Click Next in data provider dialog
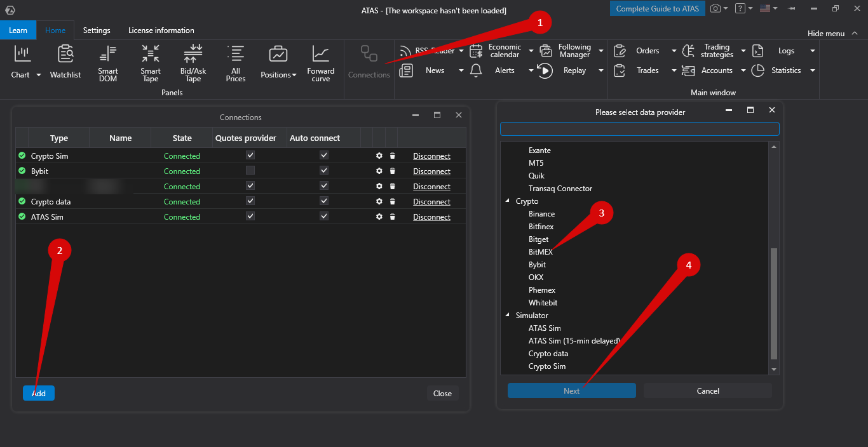Image resolution: width=868 pixels, height=447 pixels. click(571, 390)
